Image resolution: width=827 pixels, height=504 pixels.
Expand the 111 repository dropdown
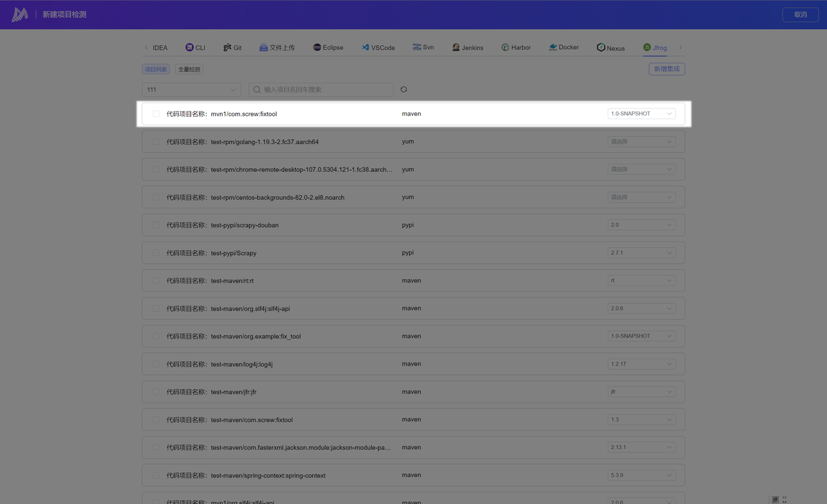click(x=191, y=90)
